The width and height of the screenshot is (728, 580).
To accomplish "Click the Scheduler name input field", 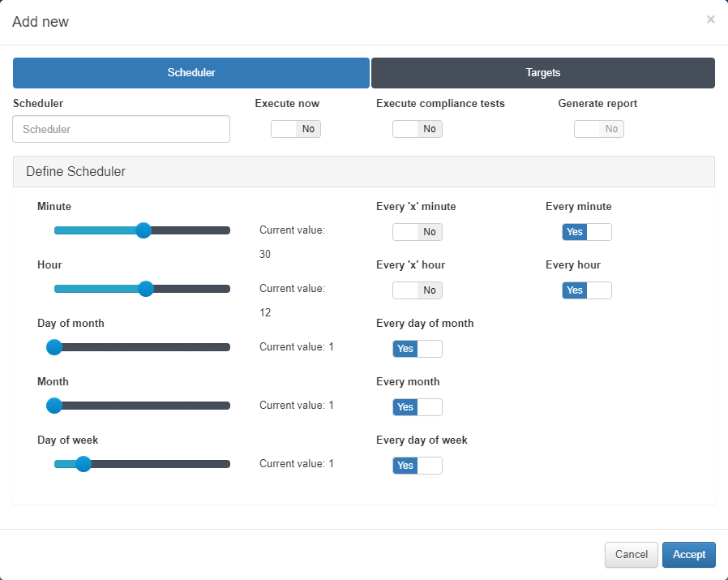I will 122,129.
